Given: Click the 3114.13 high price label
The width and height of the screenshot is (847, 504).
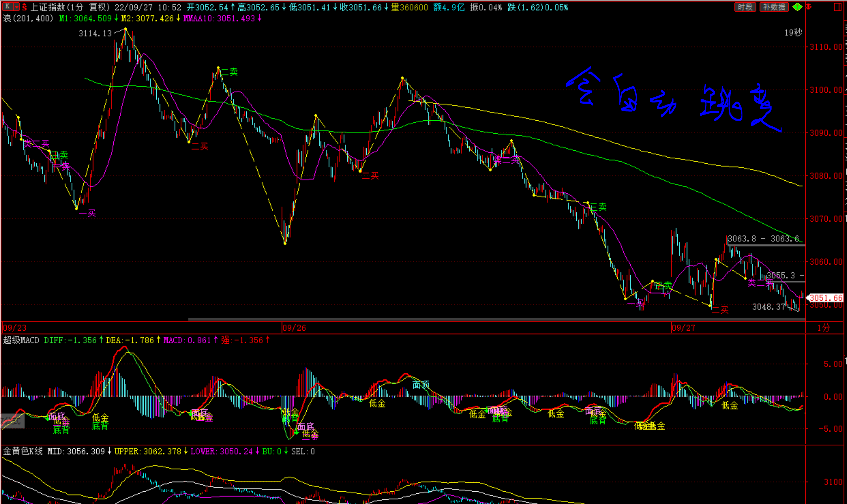Looking at the screenshot, I should tap(95, 33).
